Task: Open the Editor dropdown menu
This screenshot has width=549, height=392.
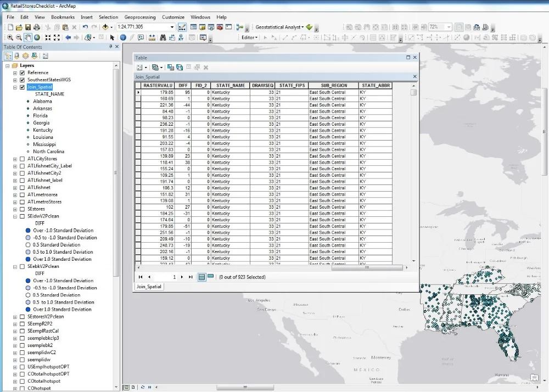Action: click(x=249, y=37)
